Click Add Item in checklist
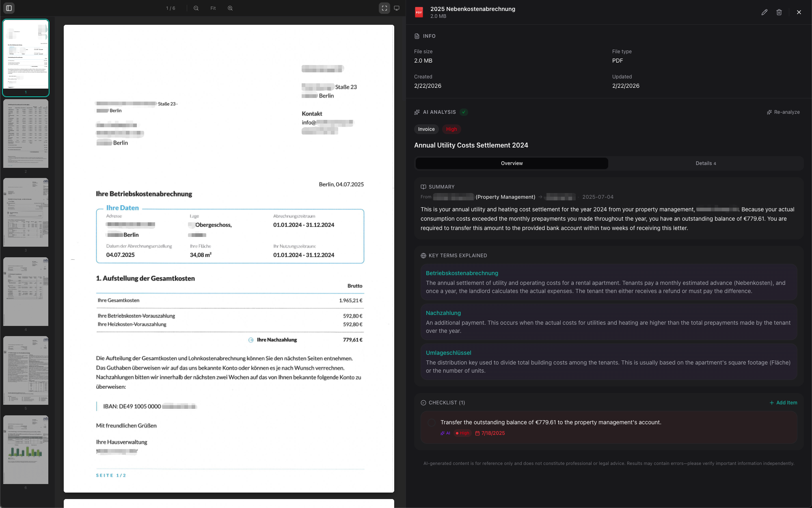This screenshot has height=508, width=812. [x=783, y=403]
